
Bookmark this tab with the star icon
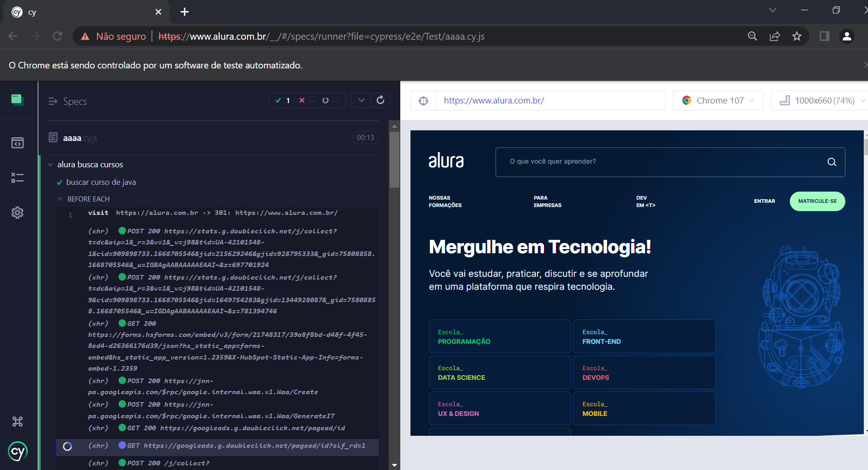coord(797,36)
